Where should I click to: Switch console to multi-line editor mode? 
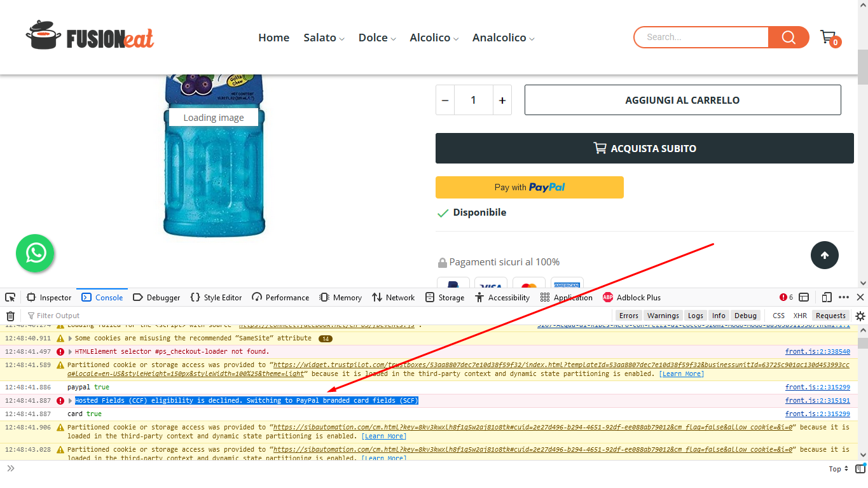[860, 469]
